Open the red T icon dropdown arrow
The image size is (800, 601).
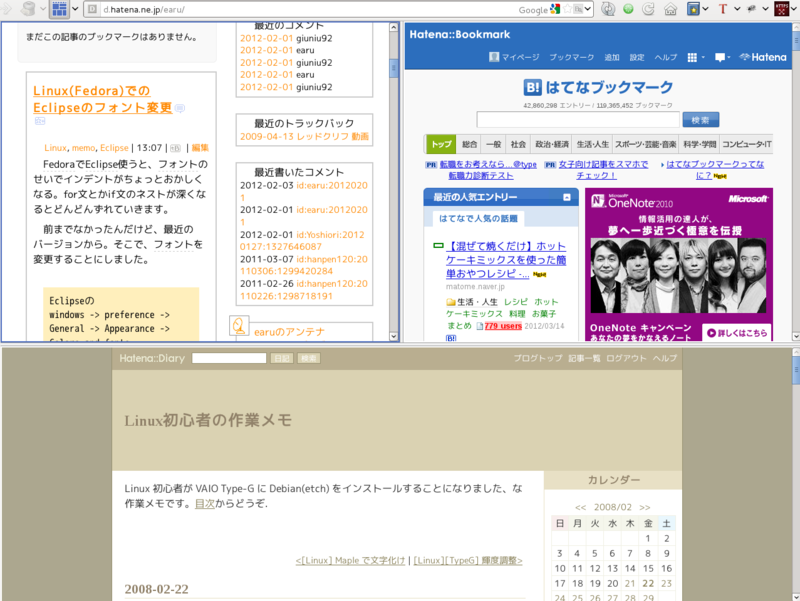point(737,9)
